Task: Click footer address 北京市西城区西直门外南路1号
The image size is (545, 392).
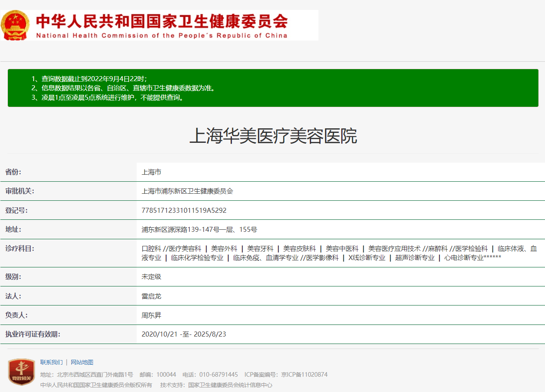Action: (95, 375)
